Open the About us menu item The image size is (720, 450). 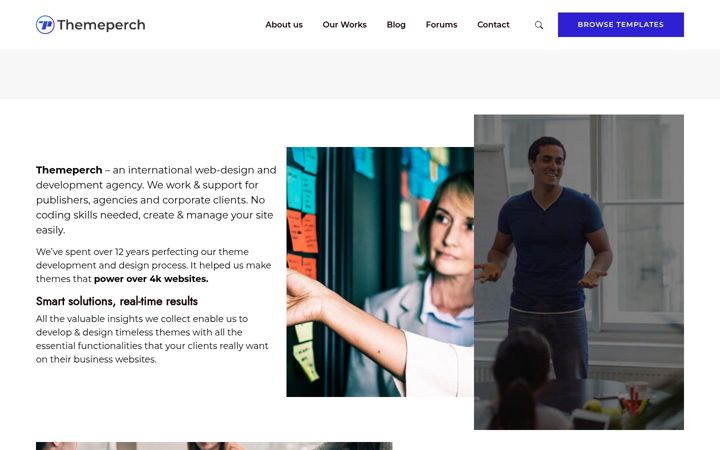(x=284, y=25)
